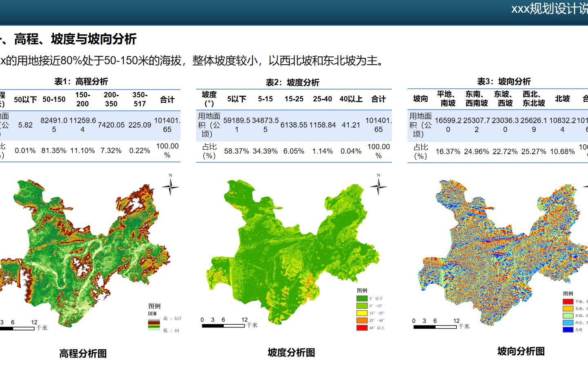Click the 1158.84 area cell

(323, 125)
